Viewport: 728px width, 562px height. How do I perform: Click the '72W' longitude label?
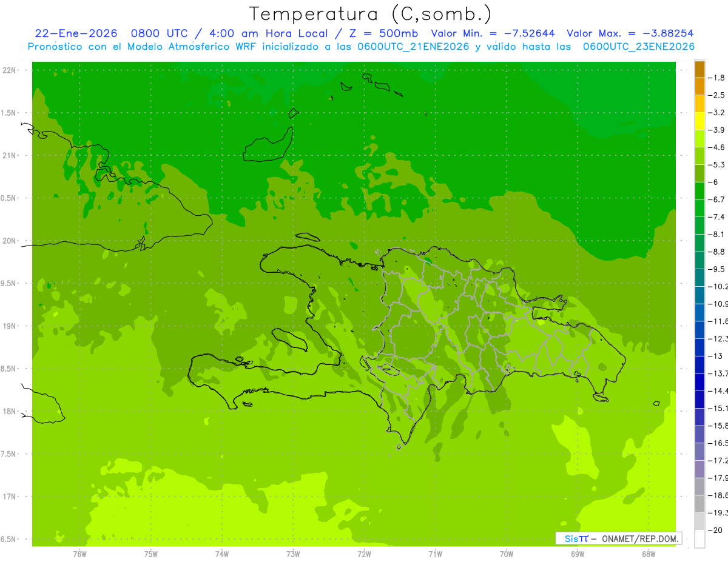pyautogui.click(x=364, y=554)
